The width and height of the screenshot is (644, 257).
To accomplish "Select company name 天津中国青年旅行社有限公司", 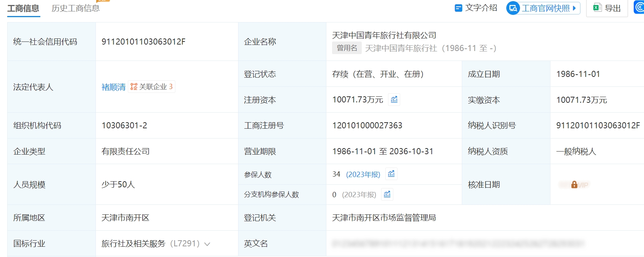I will [384, 35].
